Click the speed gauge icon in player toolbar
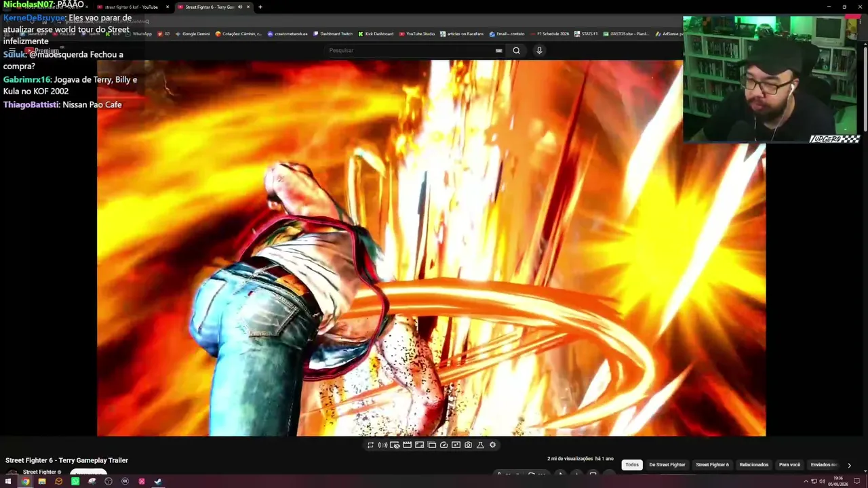The width and height of the screenshot is (868, 488). (x=443, y=445)
